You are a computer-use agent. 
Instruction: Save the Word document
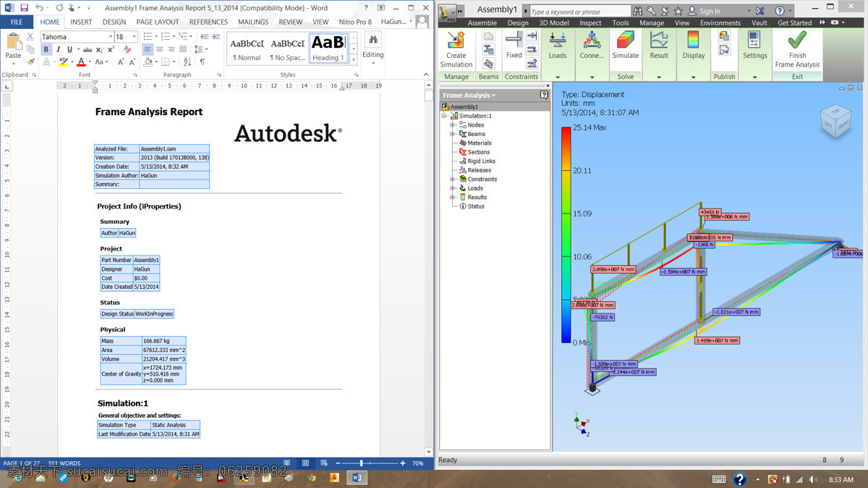pyautogui.click(x=24, y=8)
